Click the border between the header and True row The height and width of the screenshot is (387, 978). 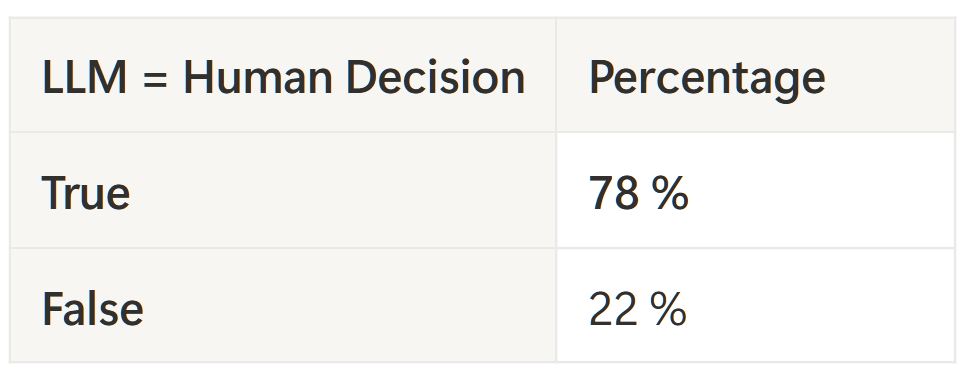point(482,132)
